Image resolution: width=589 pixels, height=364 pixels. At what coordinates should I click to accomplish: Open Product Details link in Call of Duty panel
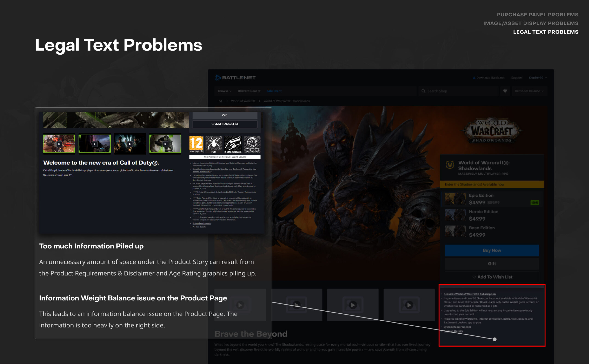tap(199, 227)
